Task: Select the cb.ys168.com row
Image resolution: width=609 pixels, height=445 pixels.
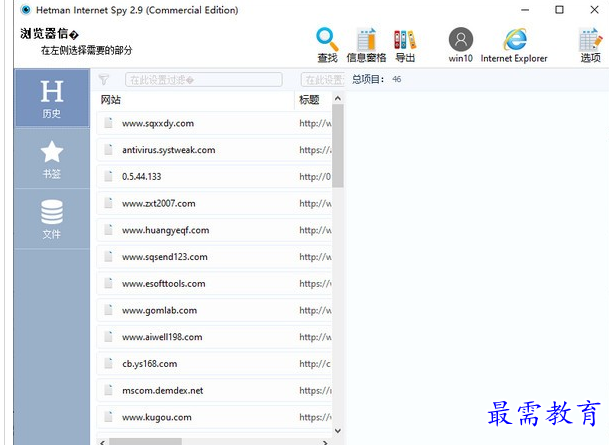Action: (214, 363)
